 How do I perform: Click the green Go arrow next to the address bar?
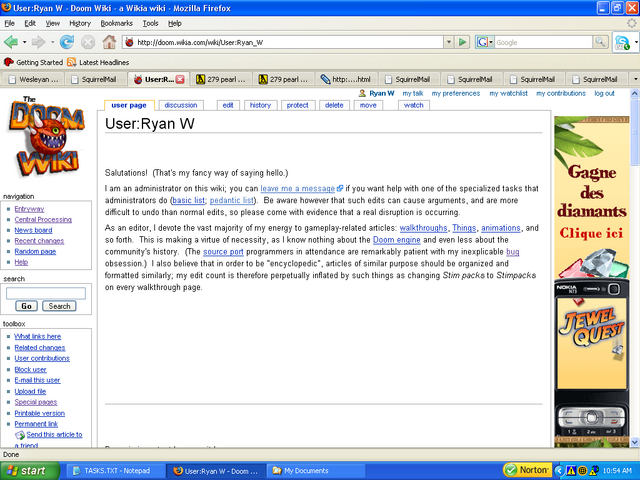(462, 42)
